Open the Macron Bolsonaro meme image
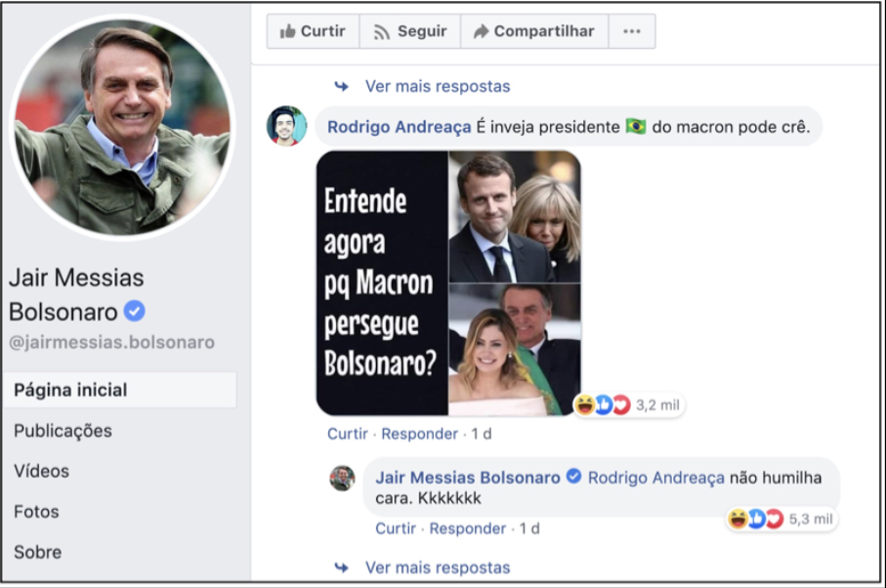 448,282
